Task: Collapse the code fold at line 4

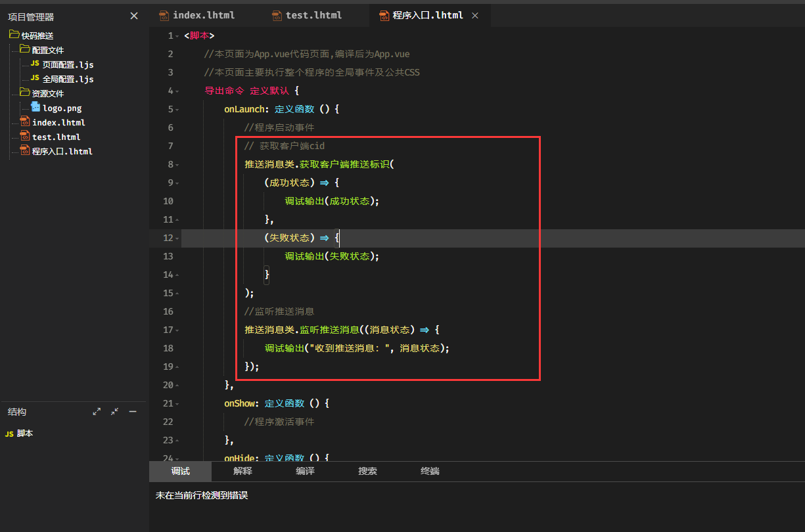Action: (177, 91)
